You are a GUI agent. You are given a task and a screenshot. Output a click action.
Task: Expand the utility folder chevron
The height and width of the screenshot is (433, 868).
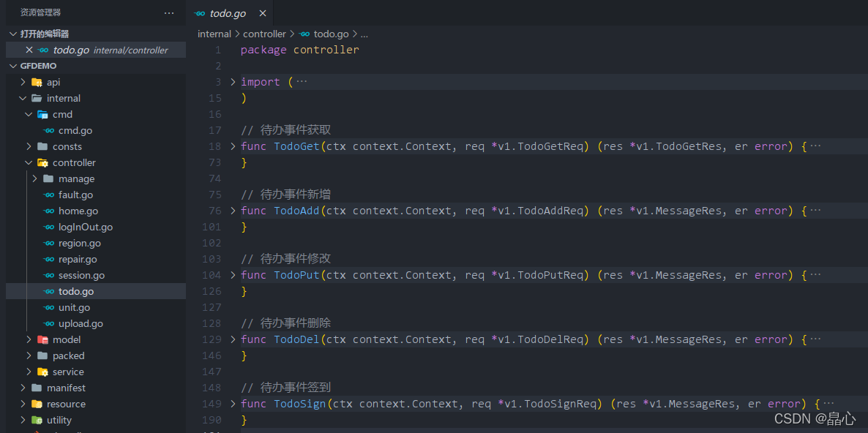click(x=23, y=420)
